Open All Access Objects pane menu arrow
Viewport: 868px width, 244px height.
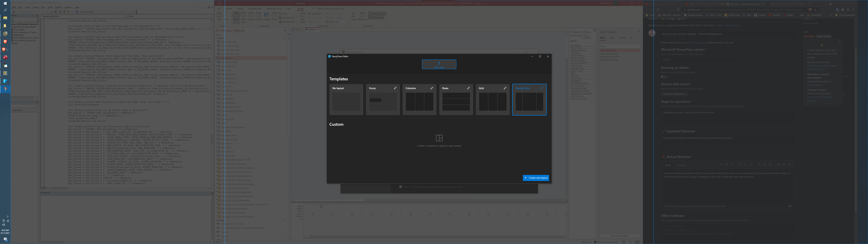(285, 30)
